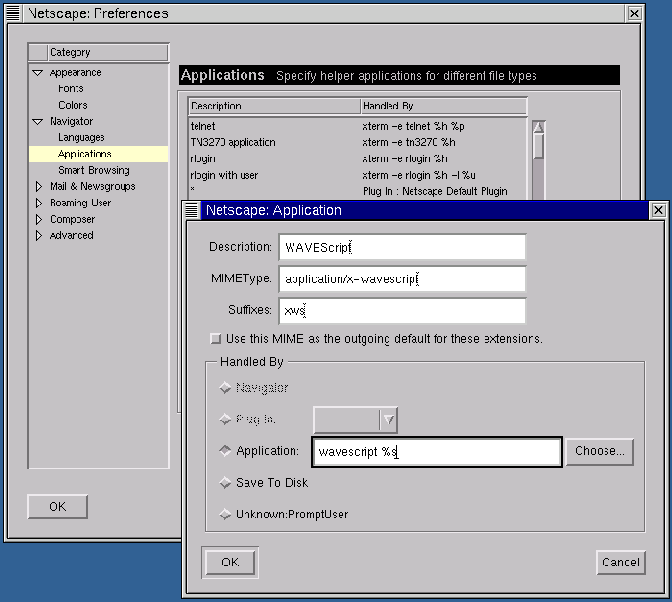
Task: Select the Application radio button
Action: (x=225, y=451)
